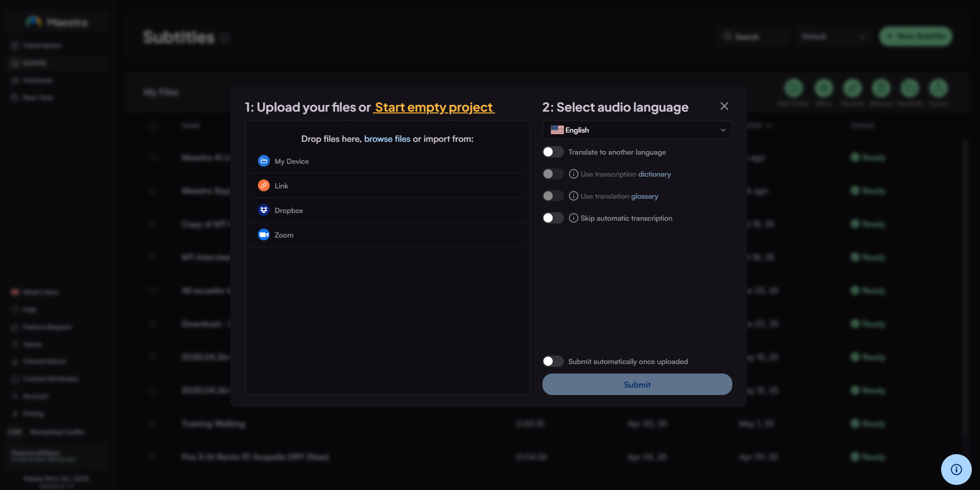Turn on Submit automatically once uploaded
Image resolution: width=980 pixels, height=490 pixels.
553,361
